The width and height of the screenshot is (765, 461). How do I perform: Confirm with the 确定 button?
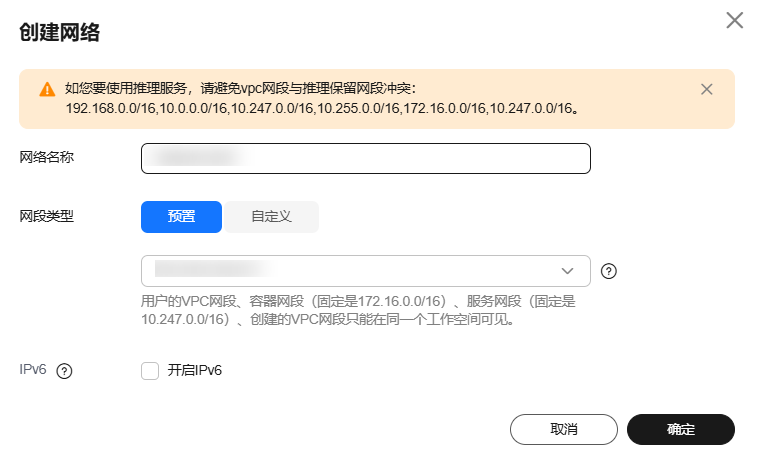(681, 429)
